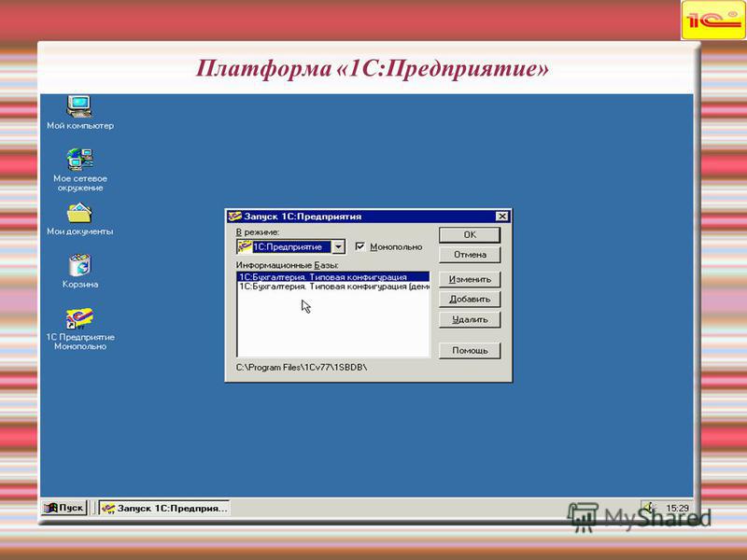747x560 pixels.
Task: Select the Типовая конфигурация (демо) row
Action: (333, 287)
